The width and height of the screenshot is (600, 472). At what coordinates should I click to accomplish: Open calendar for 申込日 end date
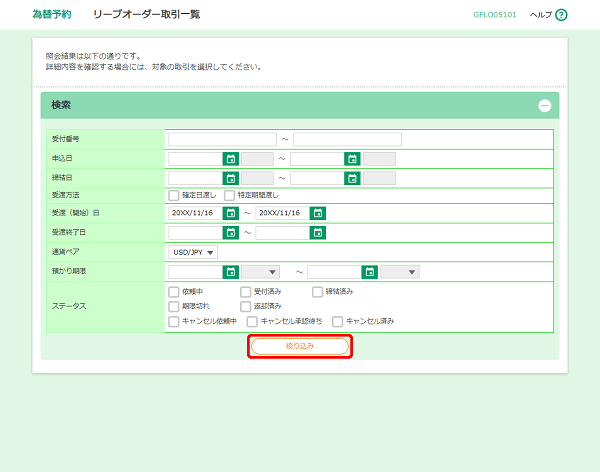pos(352,159)
